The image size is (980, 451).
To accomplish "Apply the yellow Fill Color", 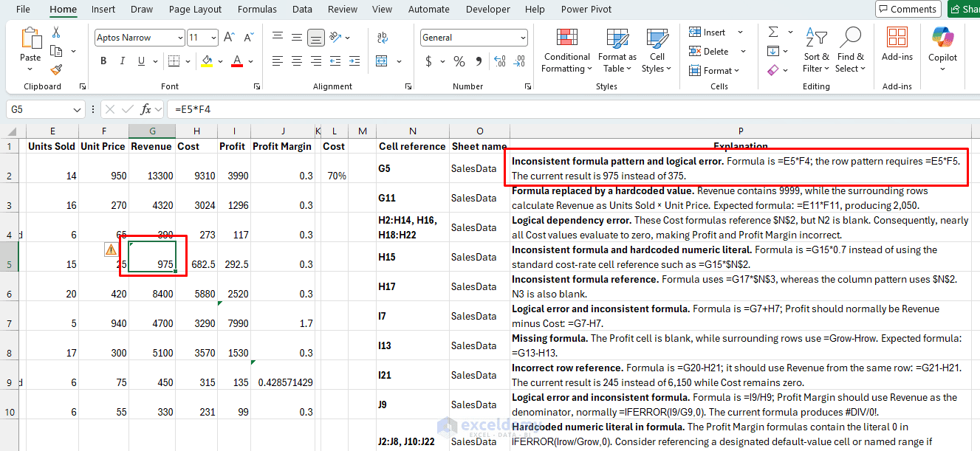I will 207,61.
